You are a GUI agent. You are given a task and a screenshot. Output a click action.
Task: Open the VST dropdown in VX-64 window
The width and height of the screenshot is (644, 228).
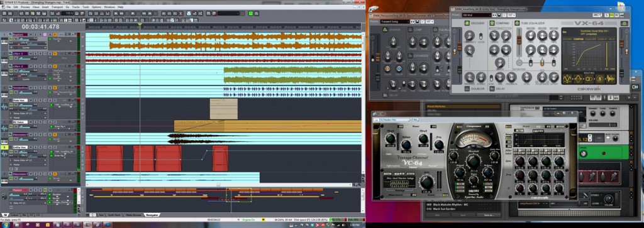tap(511, 15)
